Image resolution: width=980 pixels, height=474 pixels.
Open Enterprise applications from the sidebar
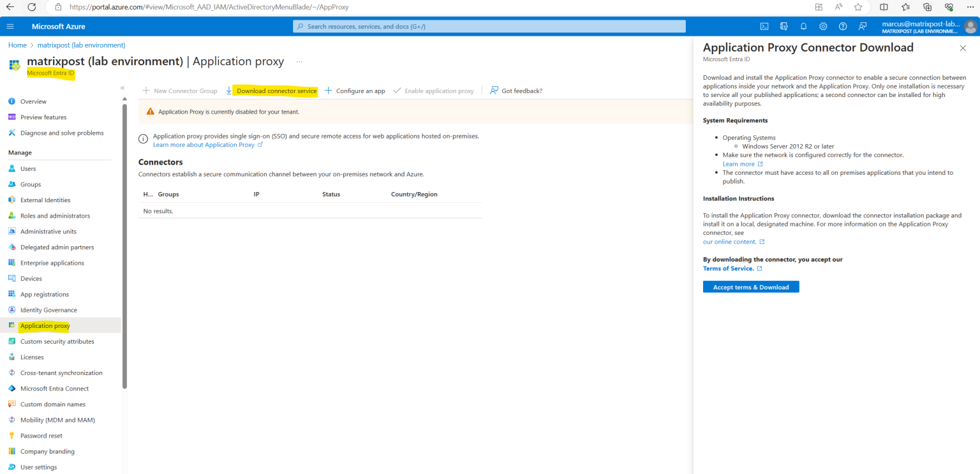tap(53, 262)
